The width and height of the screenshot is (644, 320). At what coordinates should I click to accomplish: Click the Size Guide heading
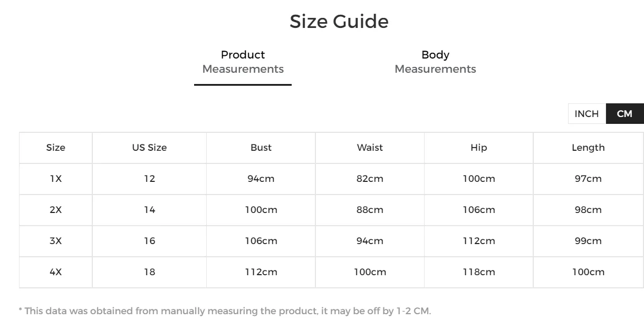coord(339,22)
